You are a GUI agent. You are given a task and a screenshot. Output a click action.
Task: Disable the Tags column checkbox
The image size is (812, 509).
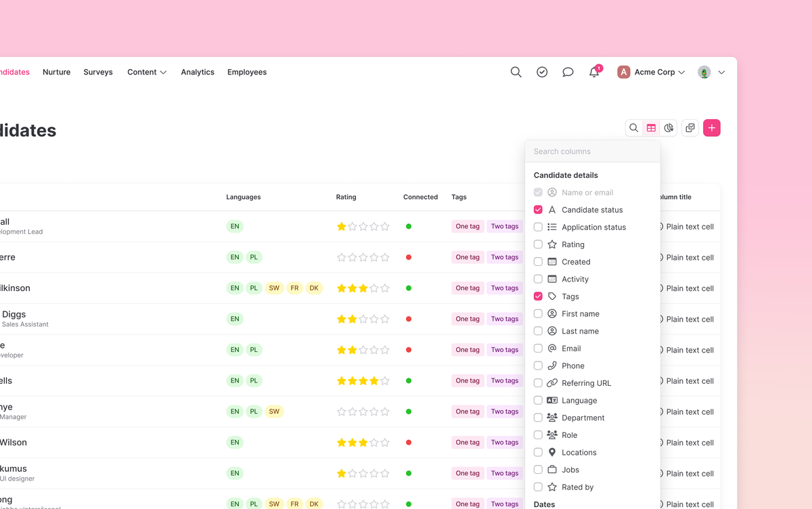coord(538,296)
